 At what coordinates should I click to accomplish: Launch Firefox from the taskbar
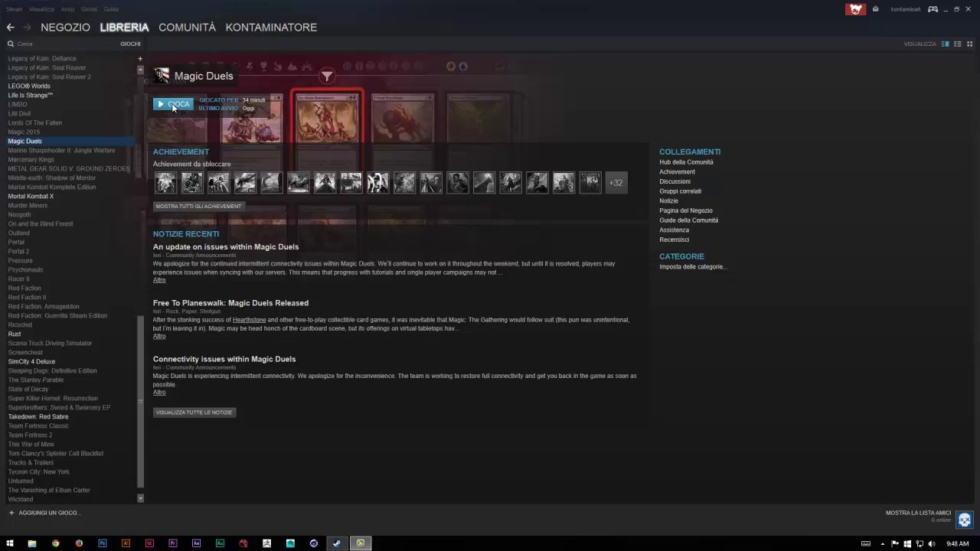79,543
